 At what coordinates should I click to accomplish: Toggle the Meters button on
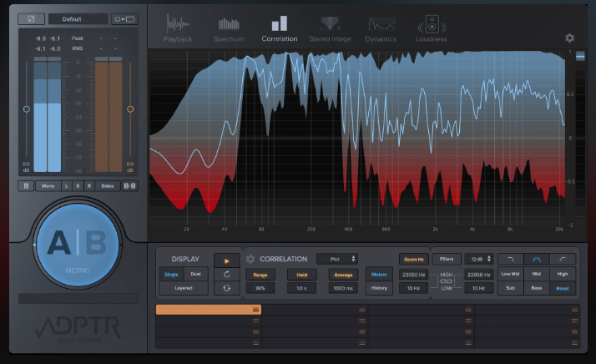click(x=379, y=274)
